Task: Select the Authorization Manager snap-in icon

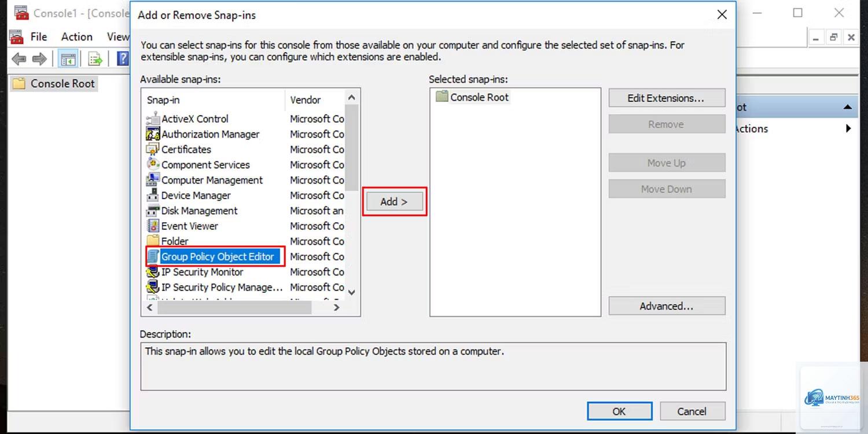Action: (153, 134)
